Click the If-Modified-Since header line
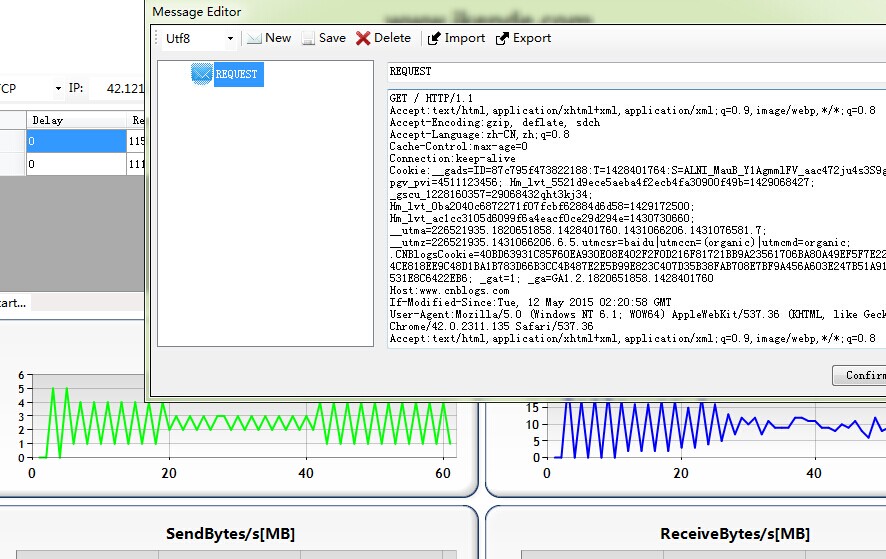Image resolution: width=886 pixels, height=559 pixels. click(530, 302)
